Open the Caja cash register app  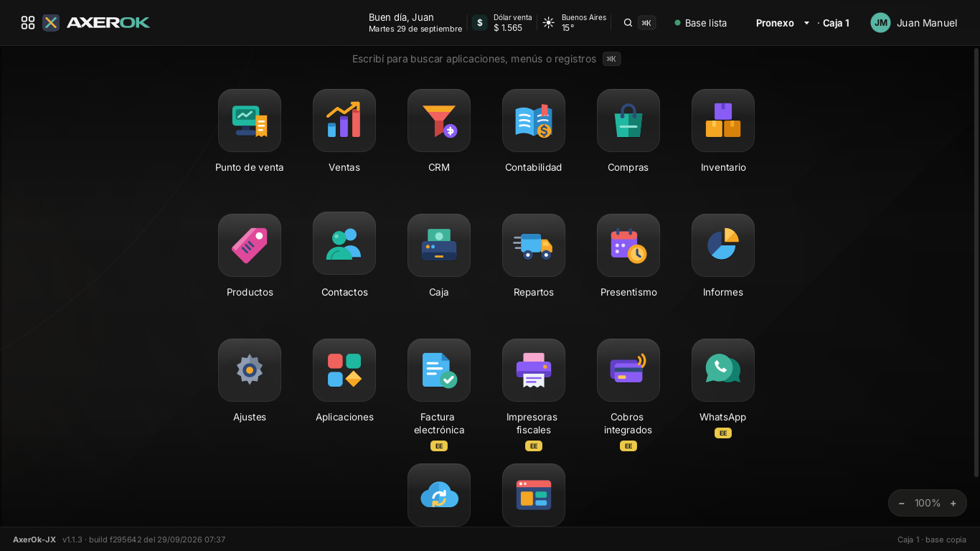point(439,245)
